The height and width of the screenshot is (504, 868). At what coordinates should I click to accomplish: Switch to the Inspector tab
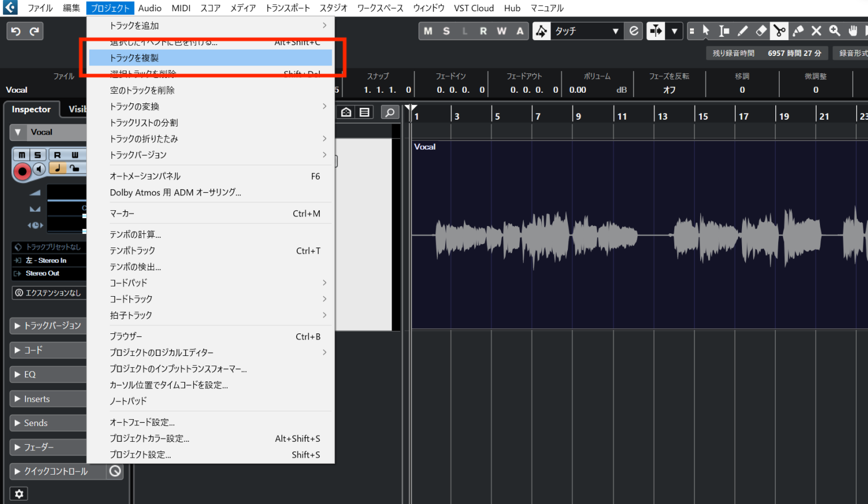coord(31,109)
